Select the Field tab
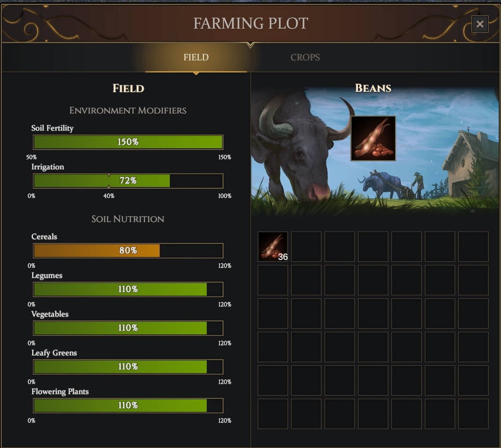Image resolution: width=501 pixels, height=448 pixels. (196, 57)
